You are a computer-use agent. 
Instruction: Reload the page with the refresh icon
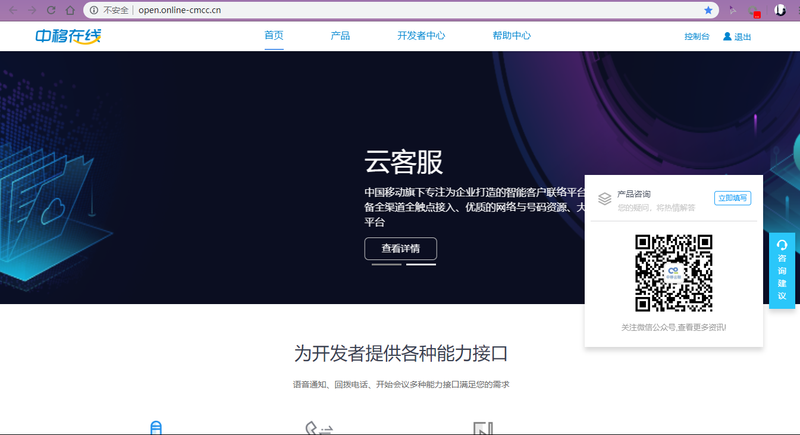(x=51, y=10)
